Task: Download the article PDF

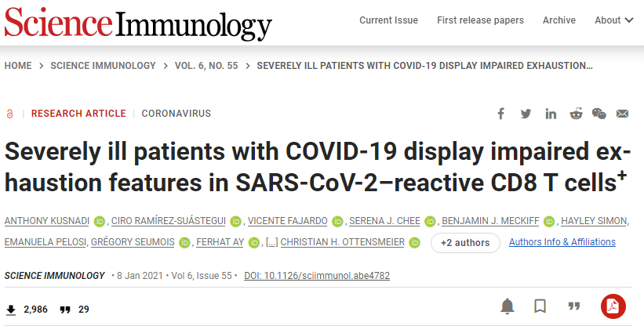Action: coord(612,306)
